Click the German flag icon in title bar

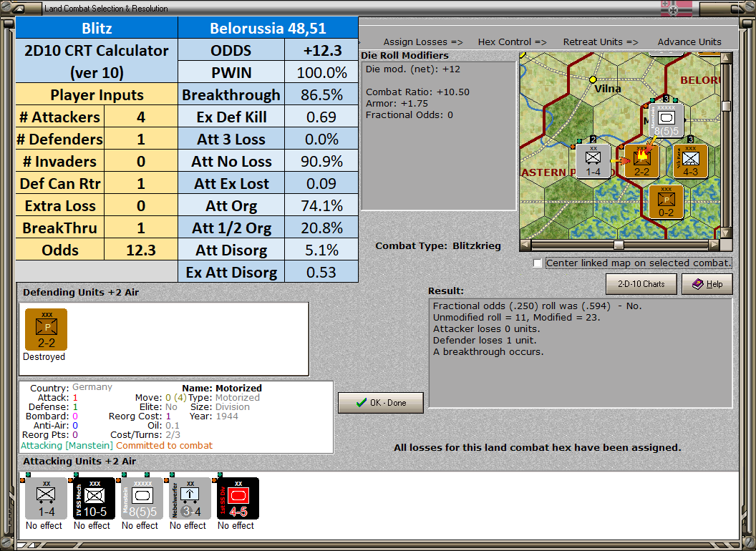click(x=677, y=8)
